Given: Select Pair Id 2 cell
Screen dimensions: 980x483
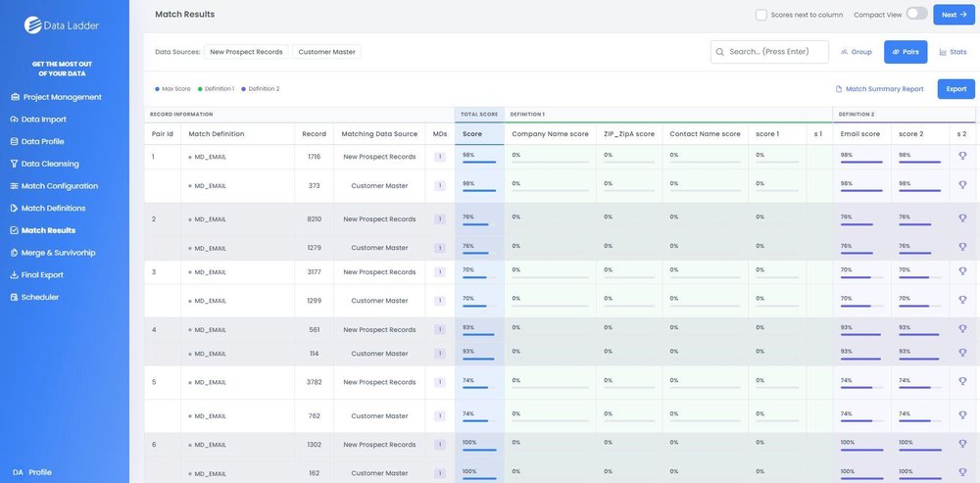Looking at the screenshot, I should pyautogui.click(x=163, y=219).
